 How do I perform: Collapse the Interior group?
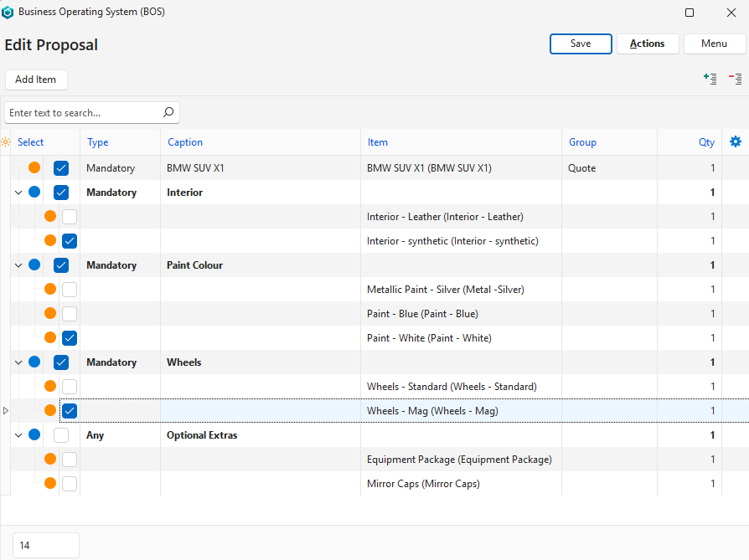tap(18, 193)
